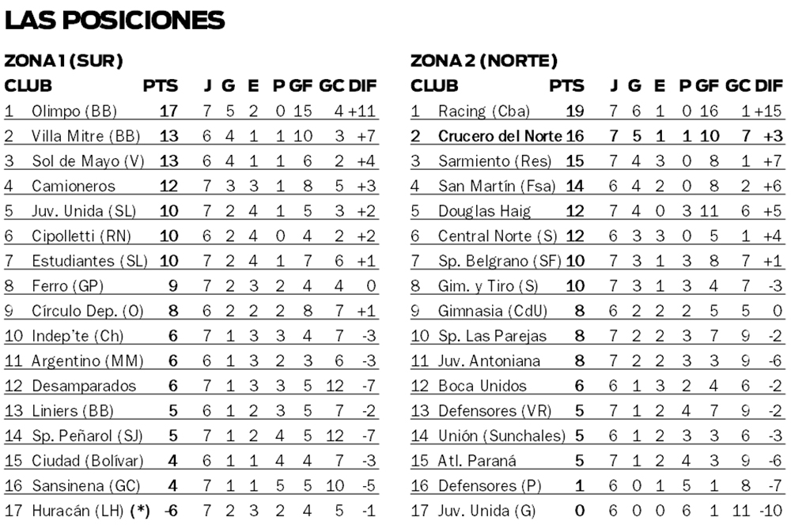Open Juv. Unida (G) last-place row
This screenshot has width=791, height=532.
486,511
